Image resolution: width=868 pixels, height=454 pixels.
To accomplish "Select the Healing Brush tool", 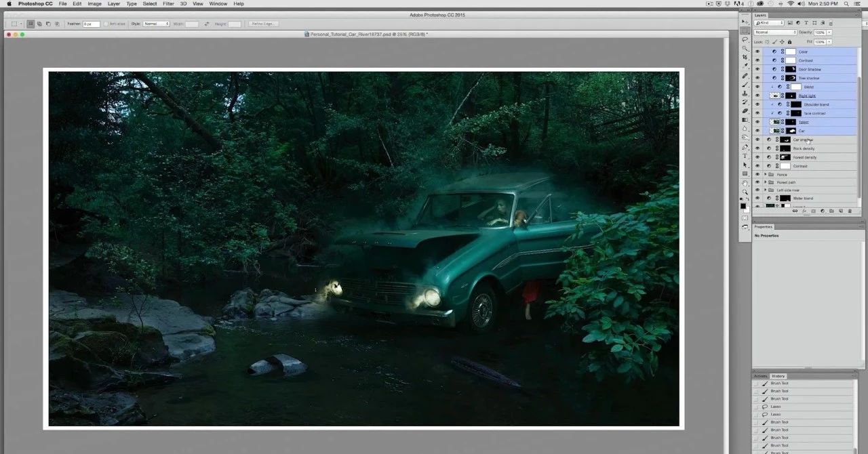I will pyautogui.click(x=745, y=75).
